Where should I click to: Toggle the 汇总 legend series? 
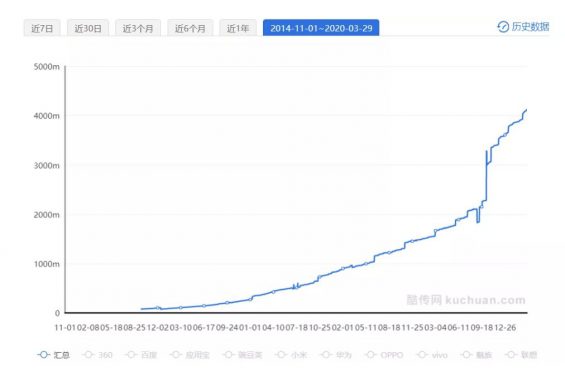[53, 355]
